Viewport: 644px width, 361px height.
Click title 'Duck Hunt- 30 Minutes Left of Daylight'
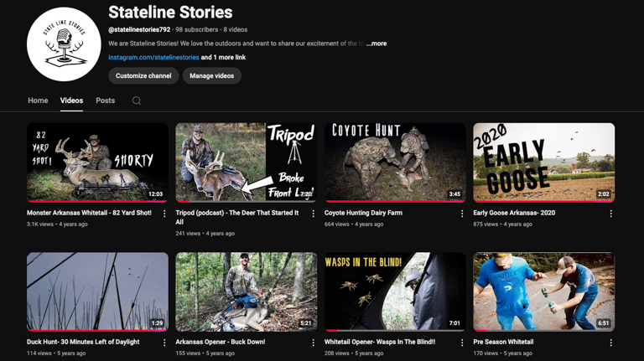83,342
